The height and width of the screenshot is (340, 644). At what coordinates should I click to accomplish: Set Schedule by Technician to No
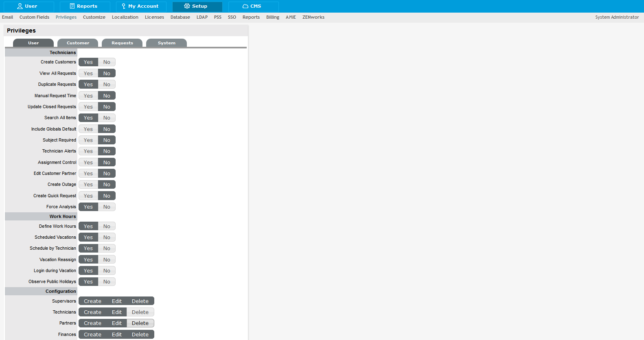(107, 248)
